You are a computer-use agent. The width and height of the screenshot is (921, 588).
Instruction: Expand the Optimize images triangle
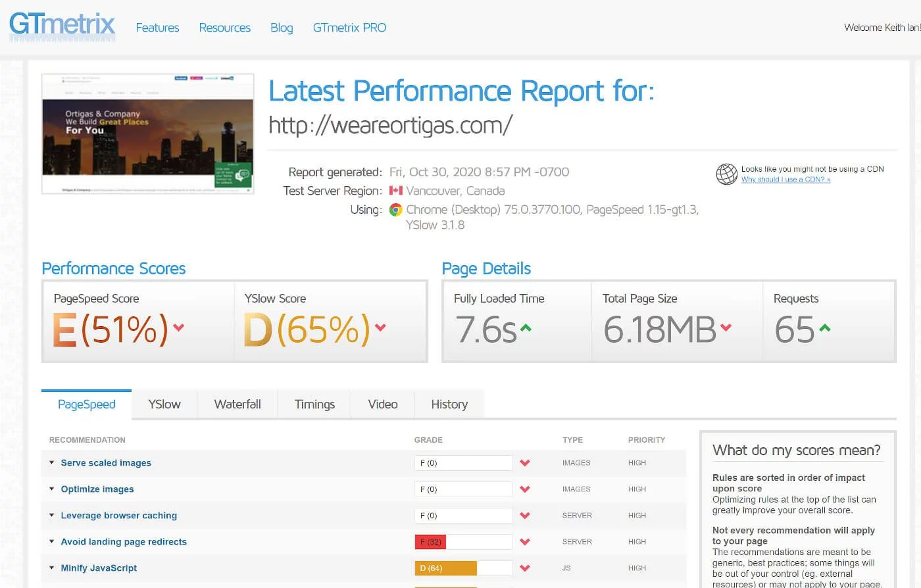[x=51, y=489]
